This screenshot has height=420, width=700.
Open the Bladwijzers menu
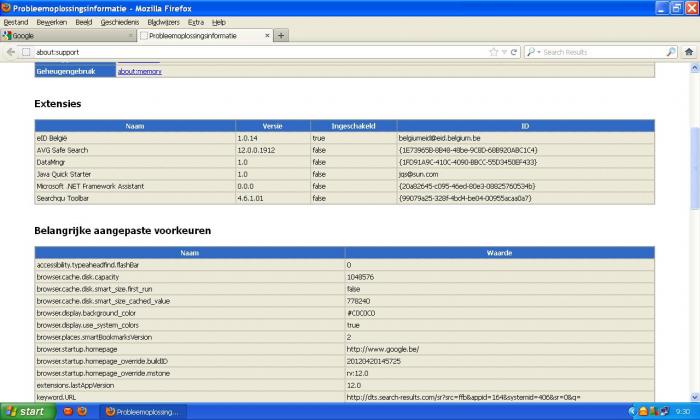coord(163,21)
